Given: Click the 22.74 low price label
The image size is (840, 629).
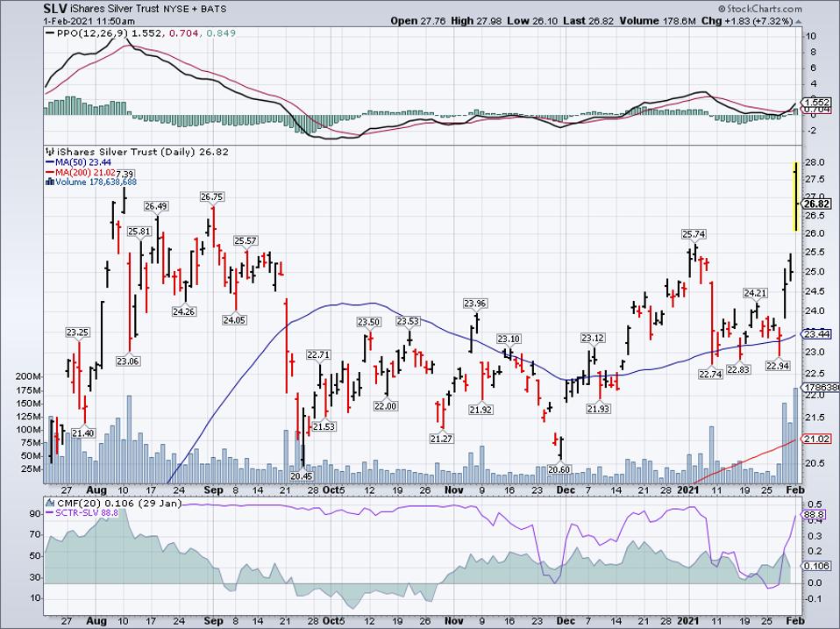Looking at the screenshot, I should [x=710, y=374].
